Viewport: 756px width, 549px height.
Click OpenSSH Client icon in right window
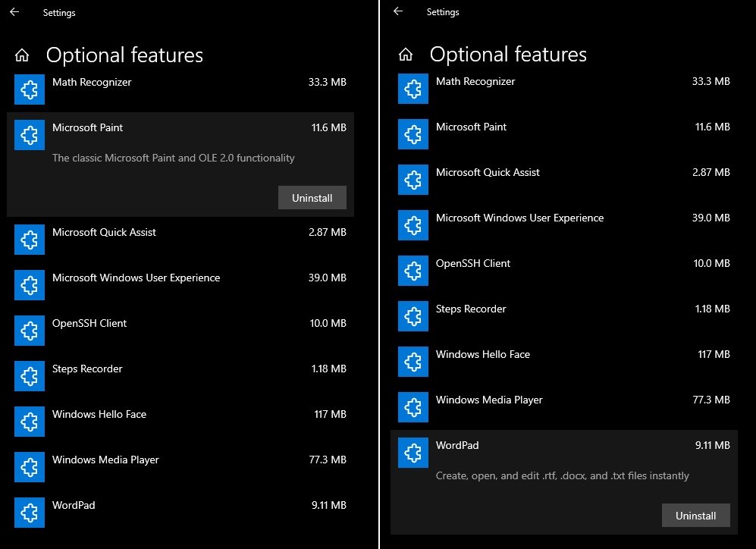pyautogui.click(x=413, y=271)
